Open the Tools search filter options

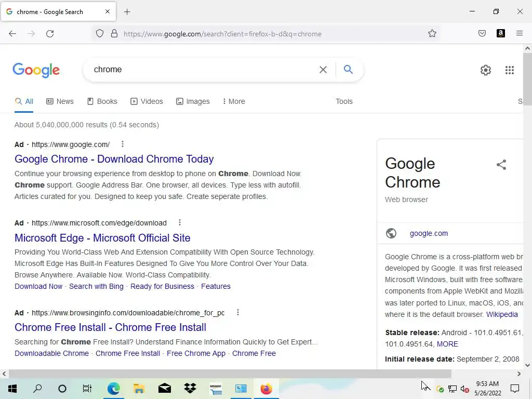344,101
